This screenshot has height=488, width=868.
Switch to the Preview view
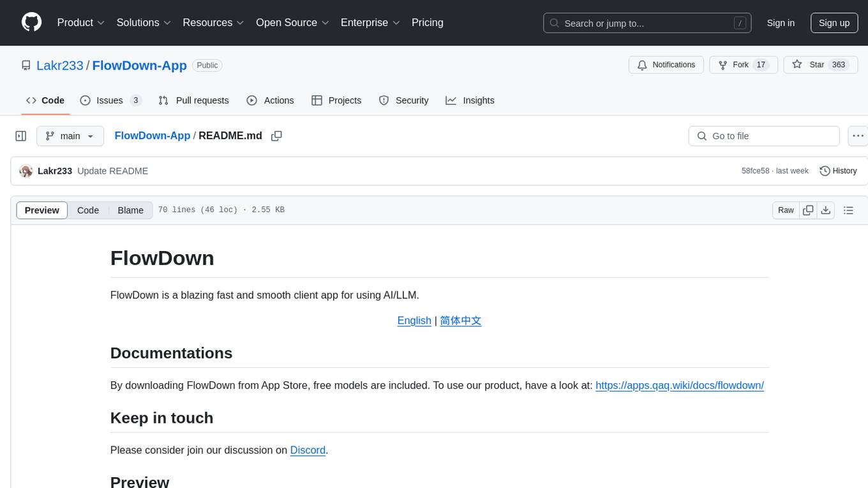(x=42, y=210)
